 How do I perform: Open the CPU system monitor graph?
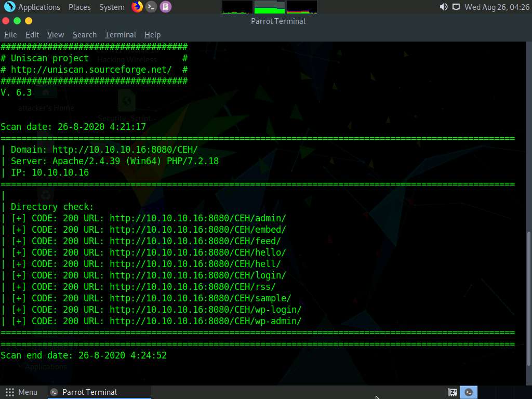(x=237, y=7)
